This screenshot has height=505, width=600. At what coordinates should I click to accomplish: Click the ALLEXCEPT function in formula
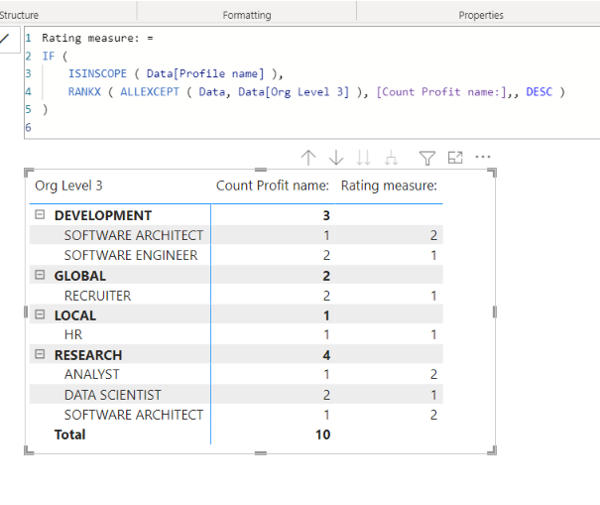(x=150, y=92)
